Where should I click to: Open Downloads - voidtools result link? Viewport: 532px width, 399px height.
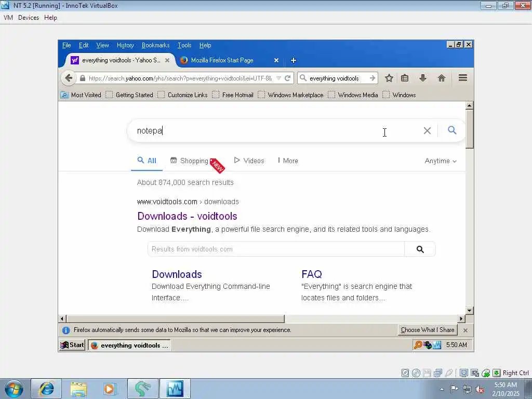pyautogui.click(x=187, y=216)
